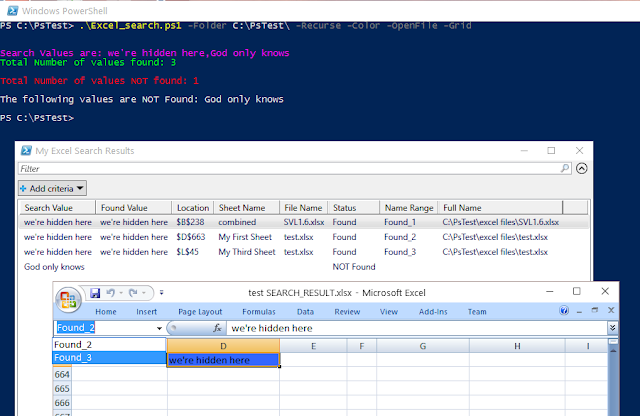Select column H header in Excel
This screenshot has width=640, height=416.
[517, 346]
